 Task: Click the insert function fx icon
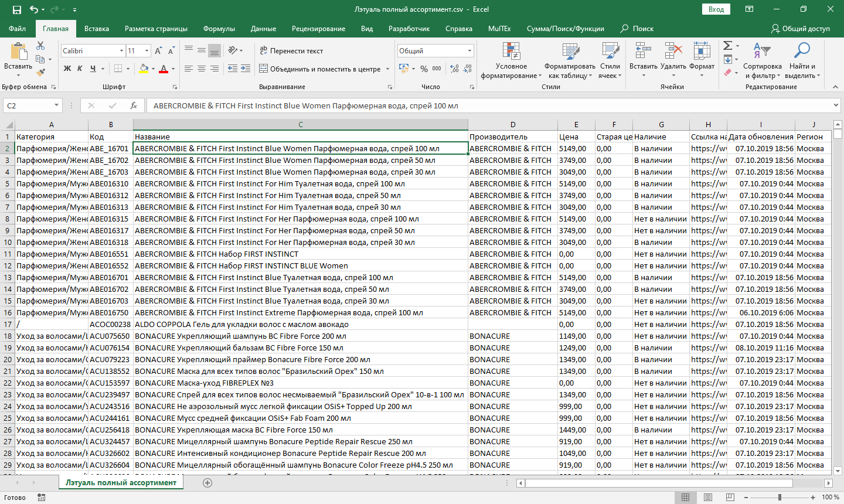(x=134, y=105)
